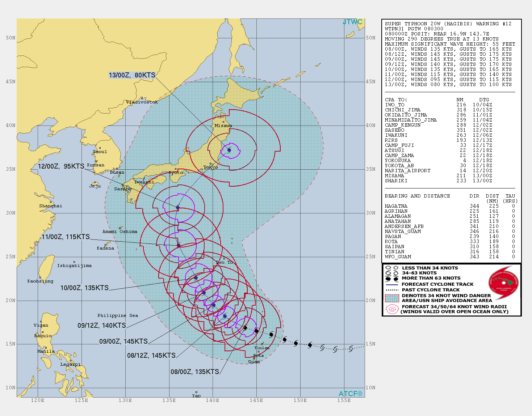Viewport: 532px width, 416px height.
Task: Click the ATCF® label on the map
Action: [351, 394]
